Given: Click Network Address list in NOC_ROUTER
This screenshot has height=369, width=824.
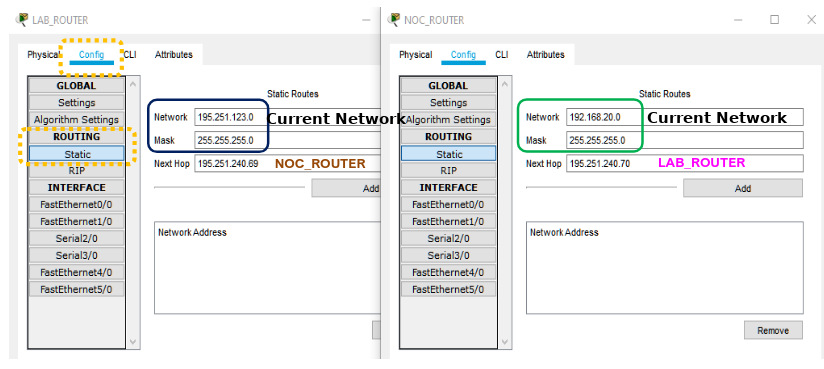Looking at the screenshot, I should (x=665, y=268).
